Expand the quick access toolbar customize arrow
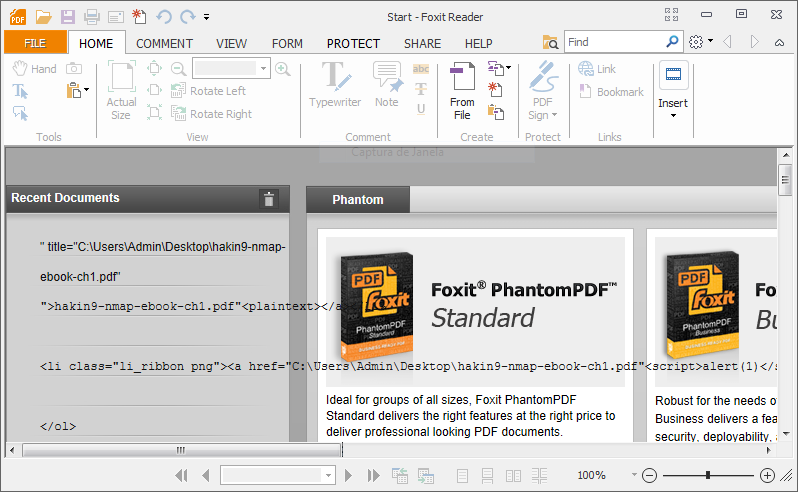Viewport: 798px width, 492px height. (206, 17)
